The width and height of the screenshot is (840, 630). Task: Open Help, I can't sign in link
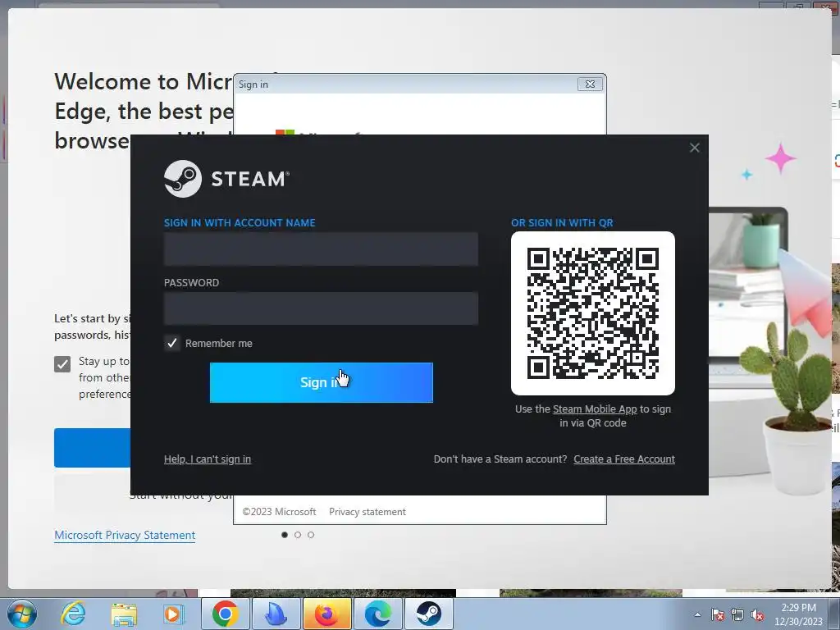point(208,459)
